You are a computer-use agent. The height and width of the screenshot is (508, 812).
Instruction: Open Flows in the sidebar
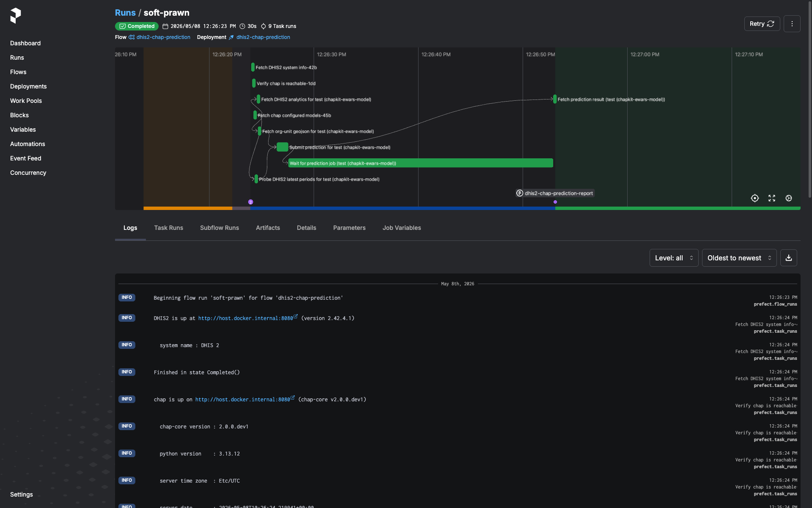pyautogui.click(x=18, y=72)
